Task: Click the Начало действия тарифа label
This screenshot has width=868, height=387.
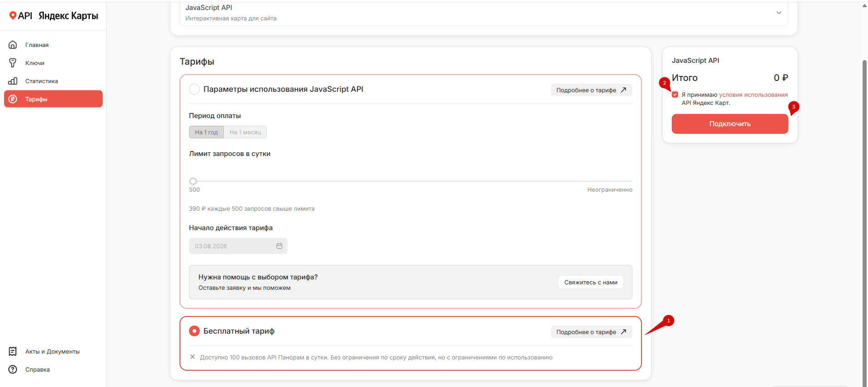Action: [x=231, y=228]
